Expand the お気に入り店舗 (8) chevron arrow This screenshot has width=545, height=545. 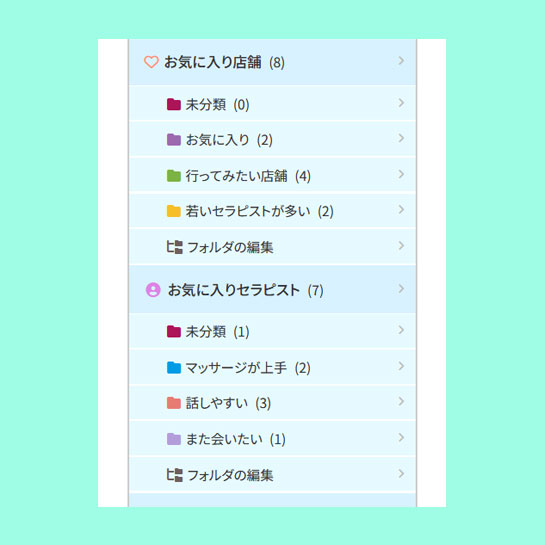pos(401,60)
